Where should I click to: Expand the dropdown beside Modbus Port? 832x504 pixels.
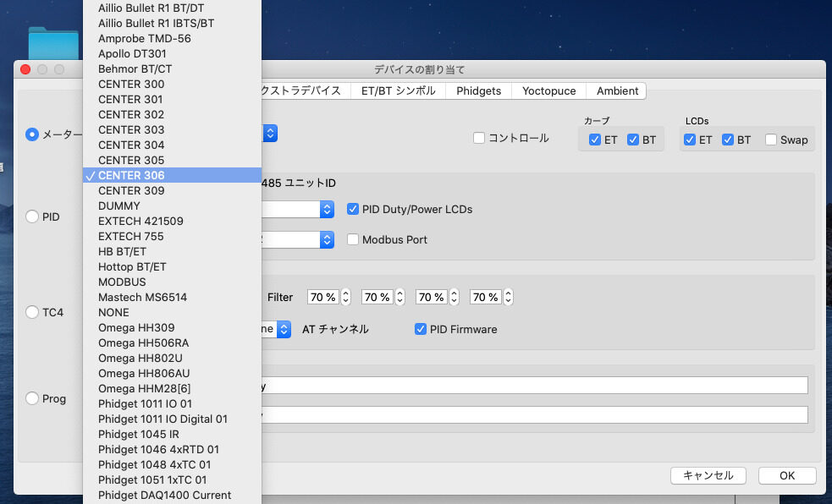point(327,239)
